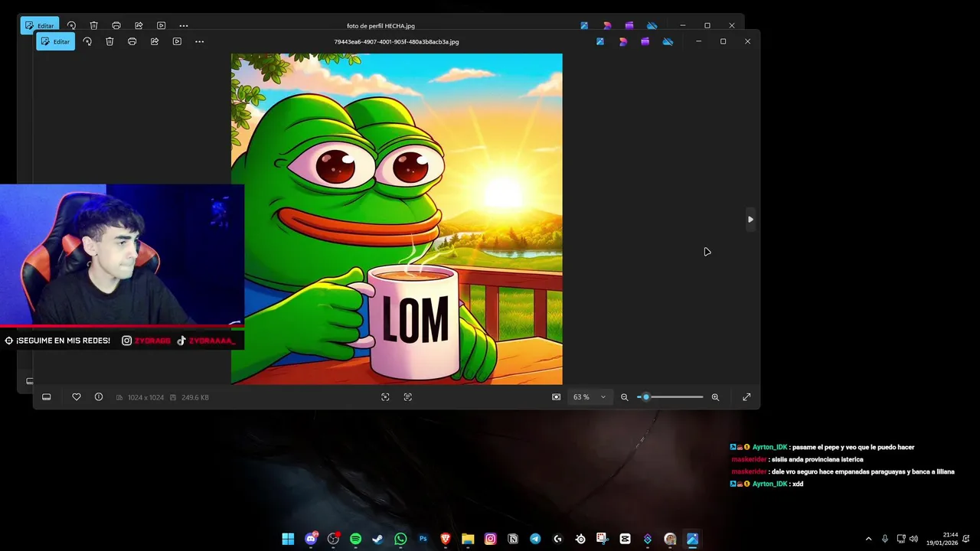The image size is (980, 551).
Task: Open Notion from the taskbar
Action: coord(513,539)
